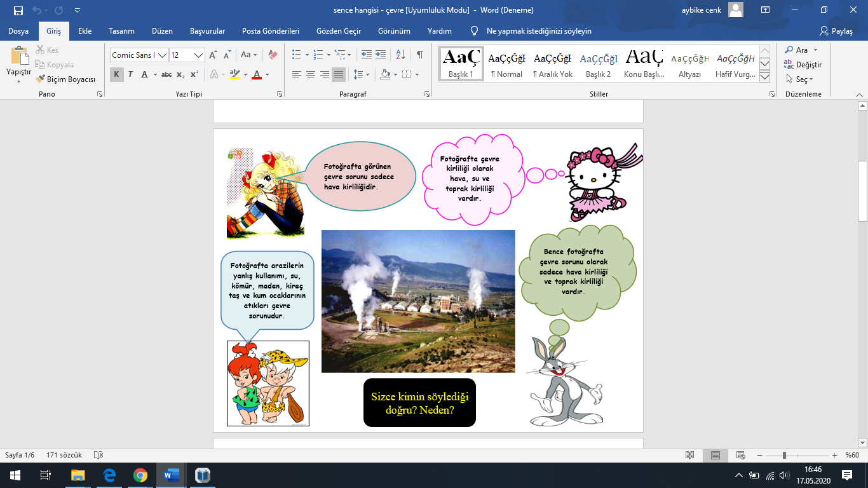This screenshot has width=868, height=488.
Task: Cut the selection with Kes
Action: pos(47,50)
